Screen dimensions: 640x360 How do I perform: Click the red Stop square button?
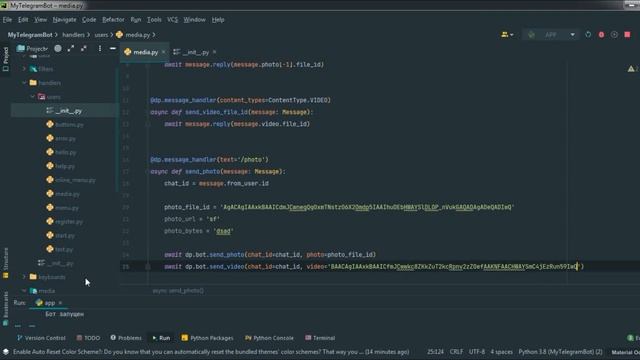[x=627, y=35]
